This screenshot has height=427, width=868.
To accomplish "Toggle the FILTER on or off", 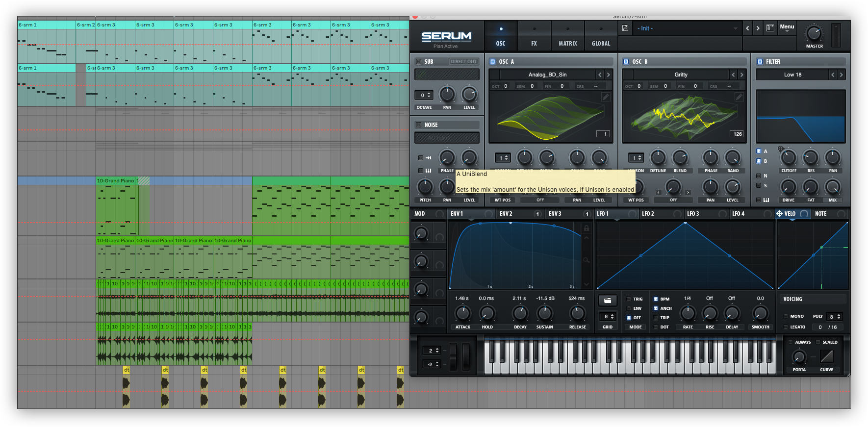I will (x=760, y=62).
